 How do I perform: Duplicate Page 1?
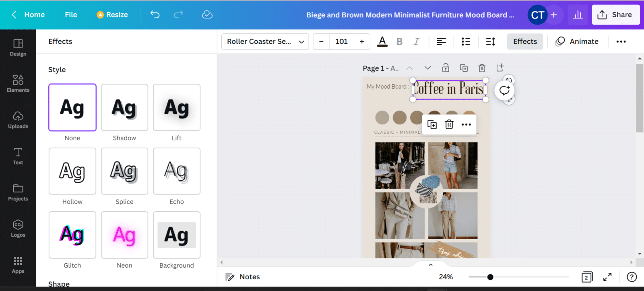click(x=464, y=68)
